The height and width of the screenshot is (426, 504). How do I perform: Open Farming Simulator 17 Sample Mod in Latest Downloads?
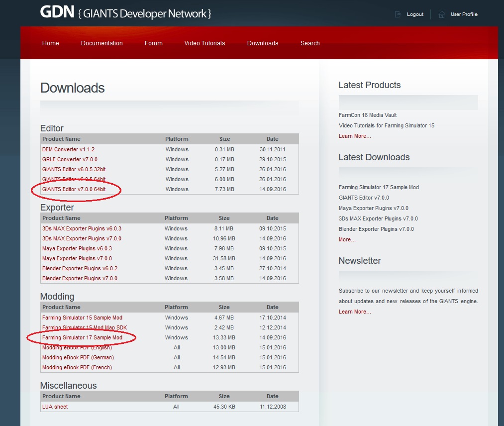(x=379, y=187)
